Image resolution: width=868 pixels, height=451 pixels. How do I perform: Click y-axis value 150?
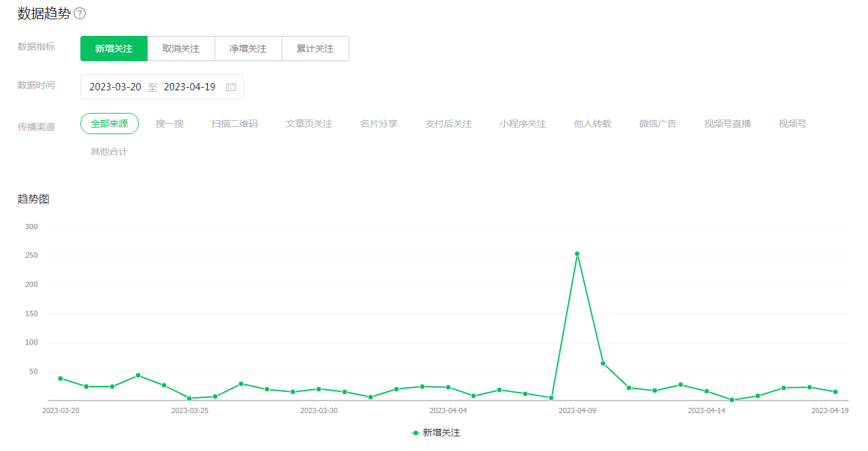[32, 314]
